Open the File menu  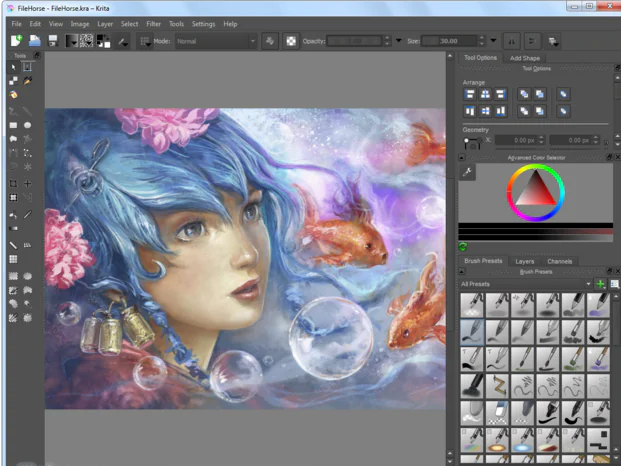point(17,24)
